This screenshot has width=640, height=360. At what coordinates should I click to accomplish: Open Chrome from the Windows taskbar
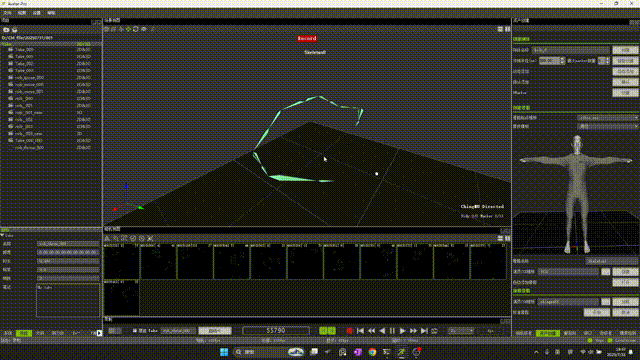(x=372, y=352)
